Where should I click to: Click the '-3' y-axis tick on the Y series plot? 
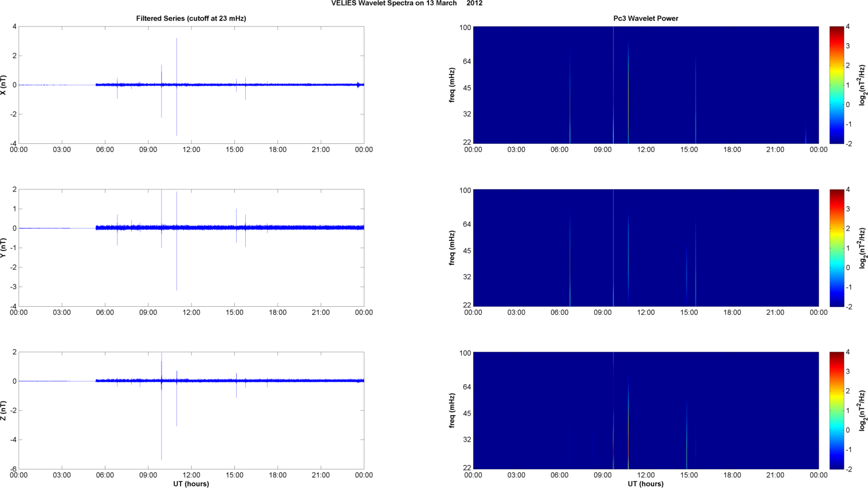pyautogui.click(x=13, y=287)
